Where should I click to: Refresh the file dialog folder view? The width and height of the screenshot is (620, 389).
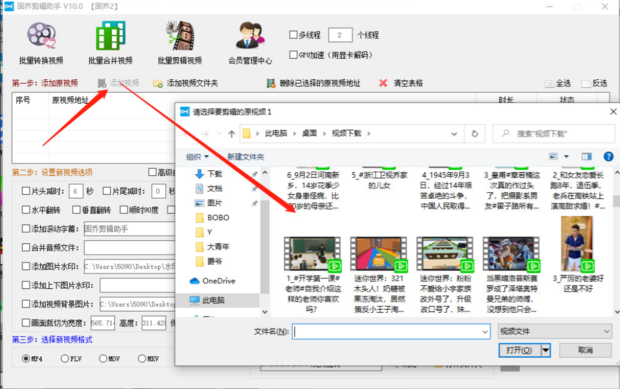(474, 134)
